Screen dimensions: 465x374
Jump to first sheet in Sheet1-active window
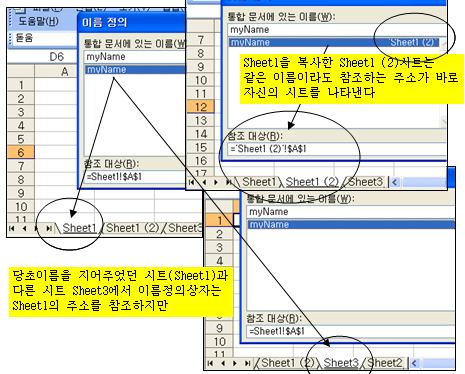[12, 228]
